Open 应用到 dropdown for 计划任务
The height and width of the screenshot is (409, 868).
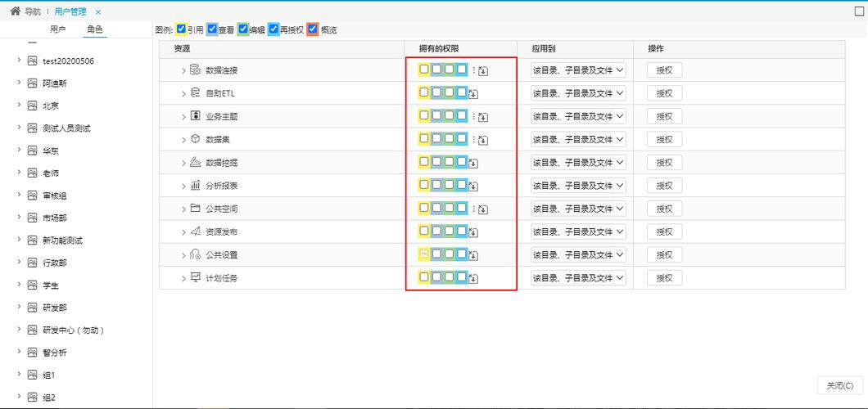[578, 278]
